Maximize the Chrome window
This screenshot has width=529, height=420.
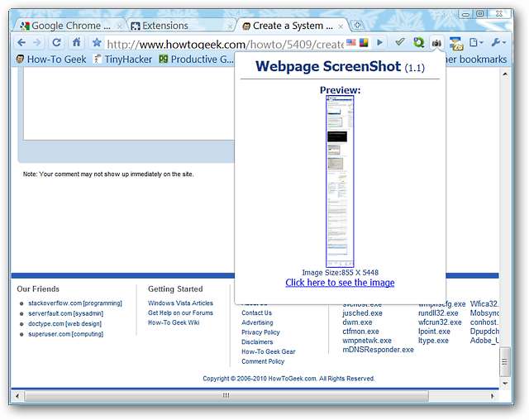(480, 14)
